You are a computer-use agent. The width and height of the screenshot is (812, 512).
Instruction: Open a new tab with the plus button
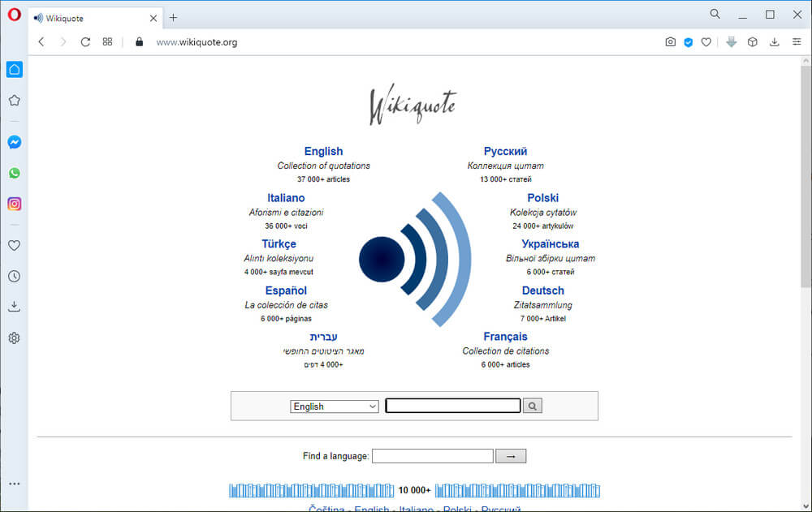pos(173,18)
